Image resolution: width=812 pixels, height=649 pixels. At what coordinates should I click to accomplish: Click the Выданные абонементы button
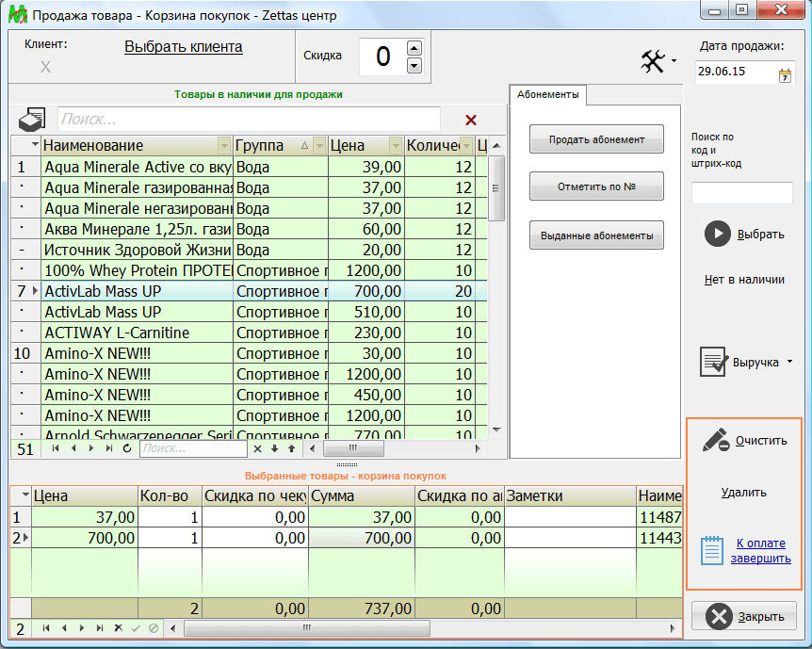(596, 235)
